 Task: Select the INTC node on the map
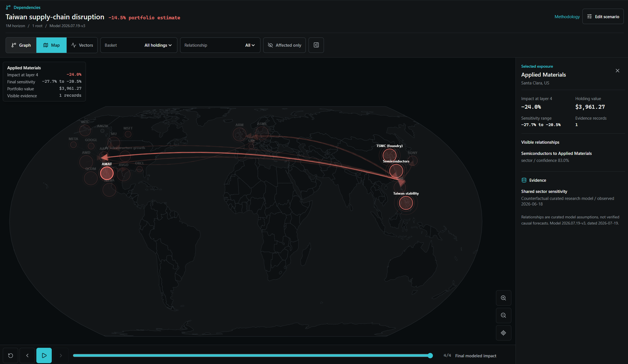click(x=85, y=130)
